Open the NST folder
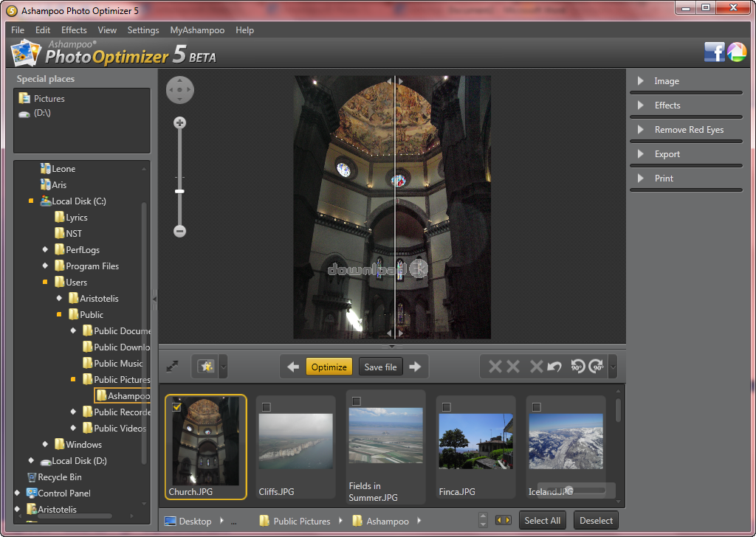 pos(68,234)
